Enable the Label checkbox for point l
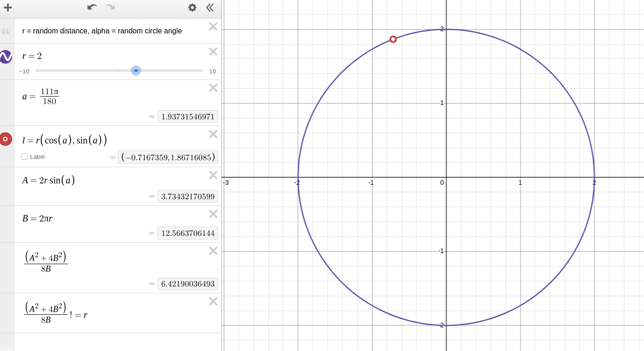Image resolution: width=644 pixels, height=351 pixels. pos(25,156)
